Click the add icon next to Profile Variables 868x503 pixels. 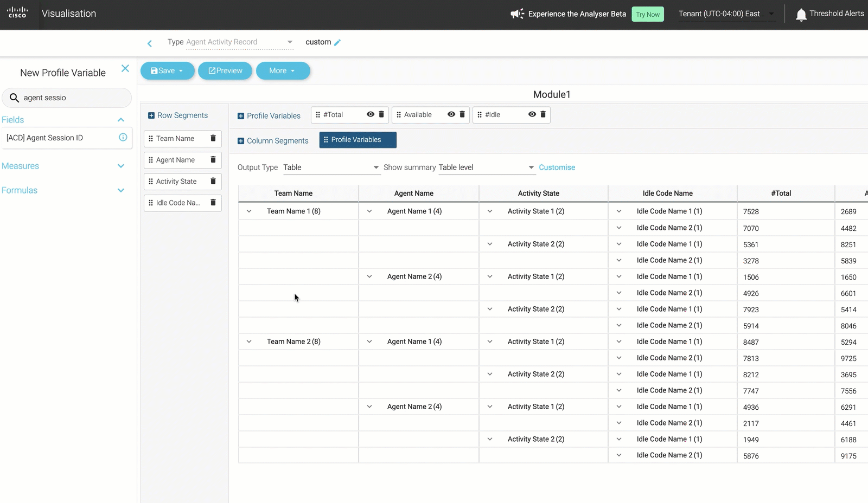[240, 115]
